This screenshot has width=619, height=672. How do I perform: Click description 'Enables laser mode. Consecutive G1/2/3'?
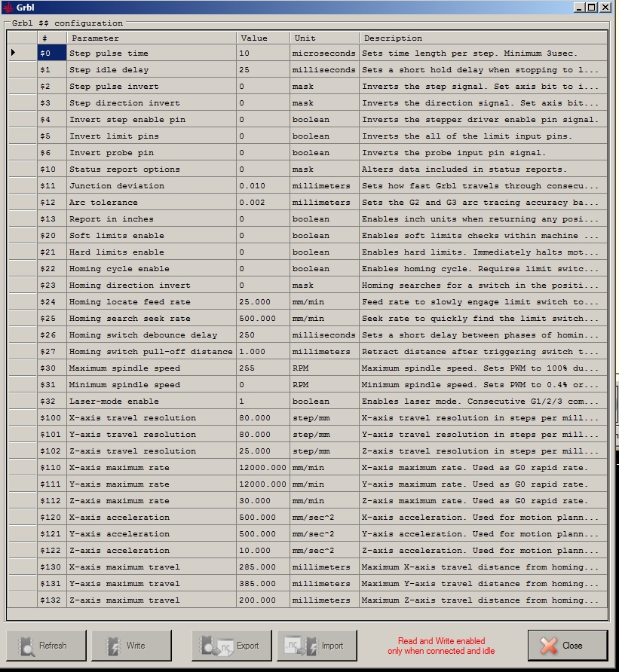pos(483,401)
